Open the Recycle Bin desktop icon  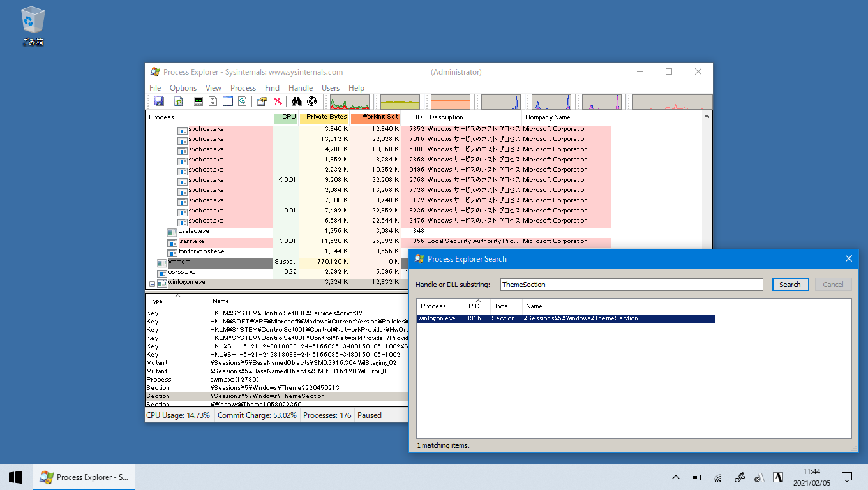[x=33, y=27]
